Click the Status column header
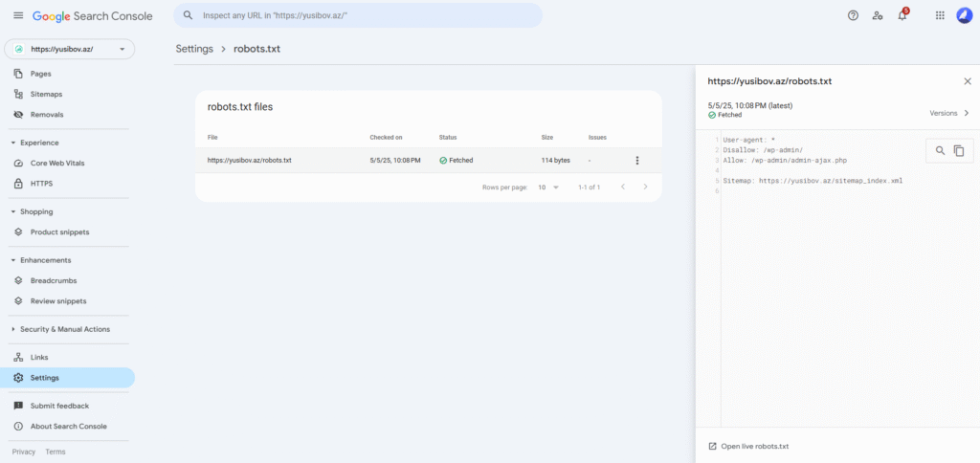Image resolution: width=980 pixels, height=463 pixels. [x=448, y=138]
